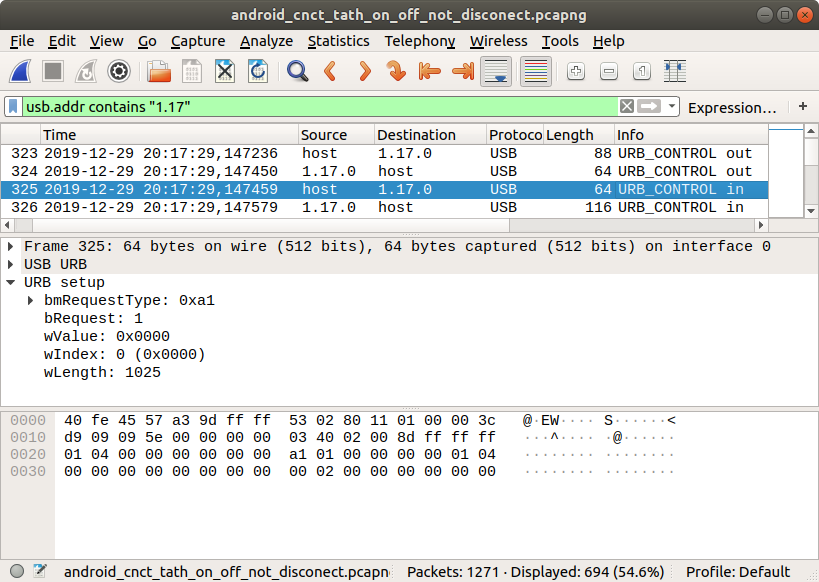
Task: Go back to previous packet arrow
Action: click(331, 71)
